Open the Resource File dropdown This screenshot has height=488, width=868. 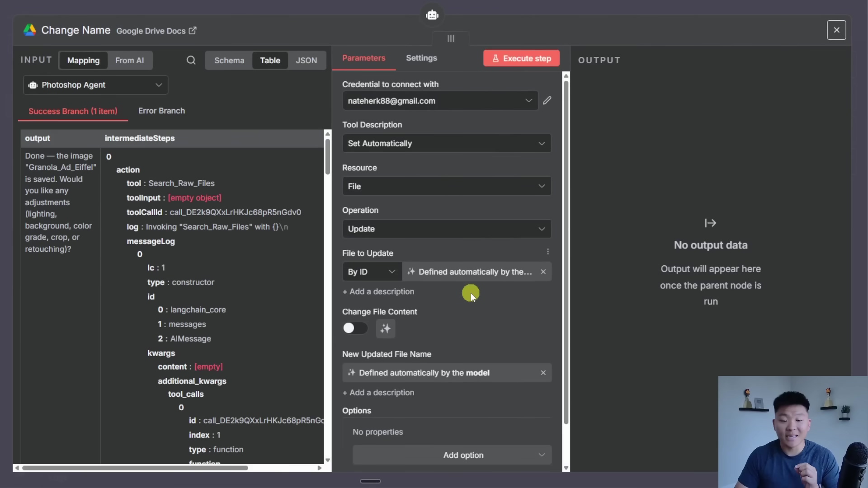447,186
